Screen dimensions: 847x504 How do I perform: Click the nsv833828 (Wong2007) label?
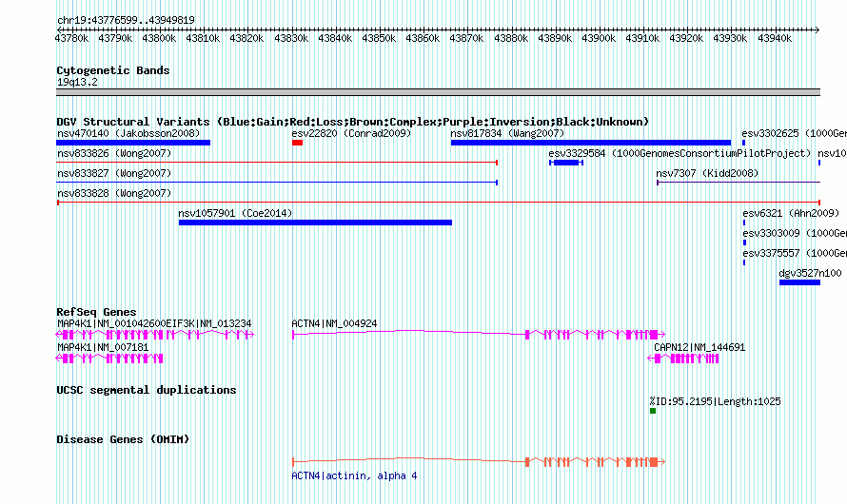pos(114,193)
